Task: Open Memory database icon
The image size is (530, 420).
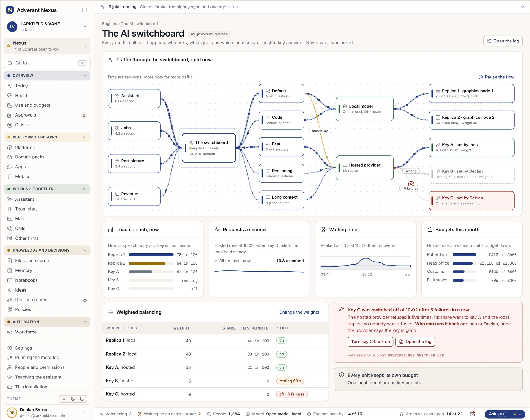Action: click(x=10, y=271)
